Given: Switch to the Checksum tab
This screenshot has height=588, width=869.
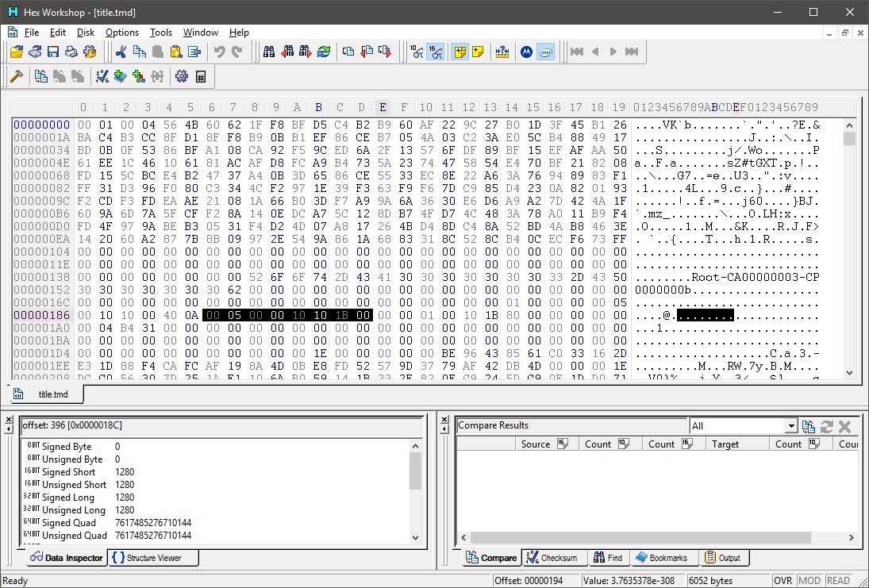Looking at the screenshot, I should point(552,558).
